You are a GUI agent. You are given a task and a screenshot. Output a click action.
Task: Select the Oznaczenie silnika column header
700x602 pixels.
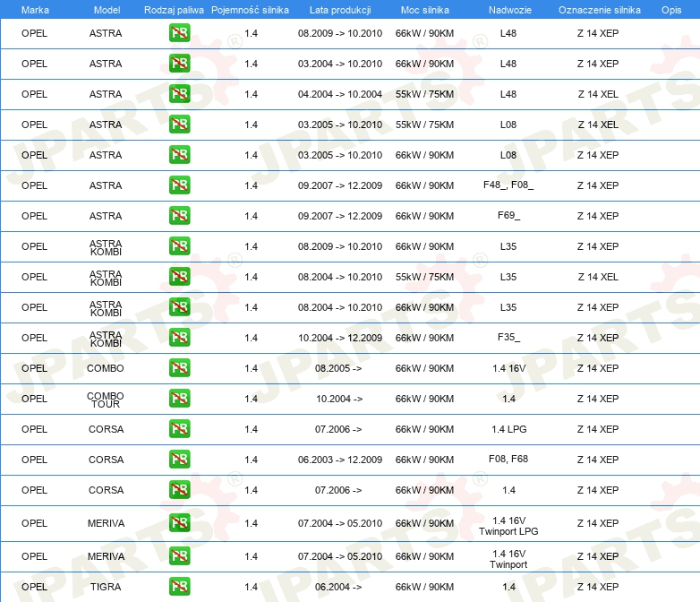tap(599, 10)
